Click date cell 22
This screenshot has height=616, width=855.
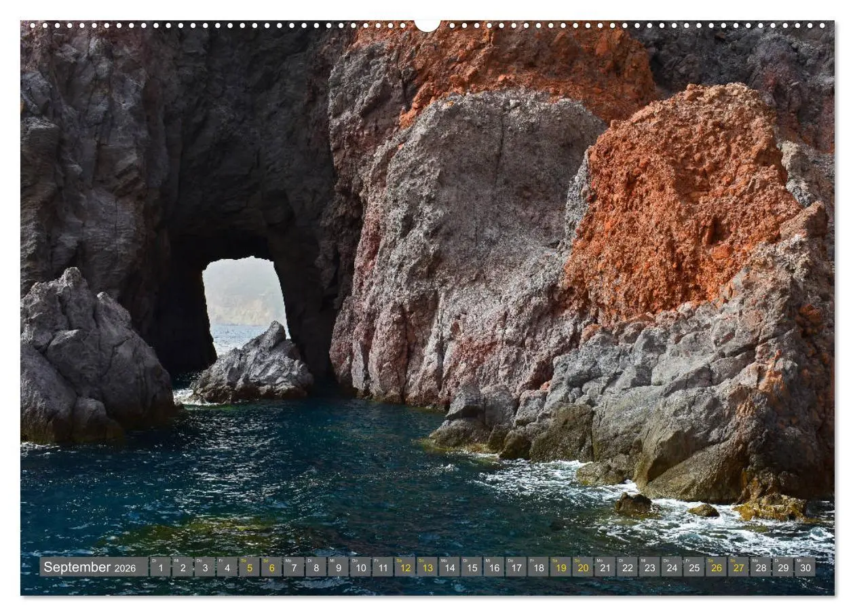(x=627, y=567)
